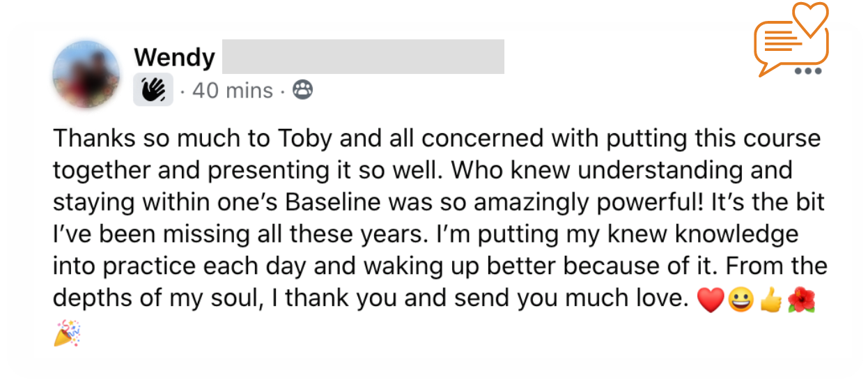Click the gray redacted surname block

point(363,56)
